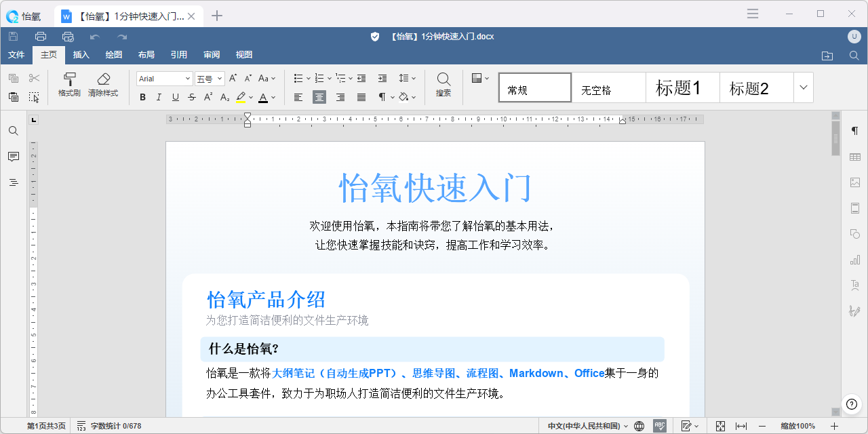Image resolution: width=868 pixels, height=434 pixels.
Task: Paste with the clipboard icon
Action: 14,97
